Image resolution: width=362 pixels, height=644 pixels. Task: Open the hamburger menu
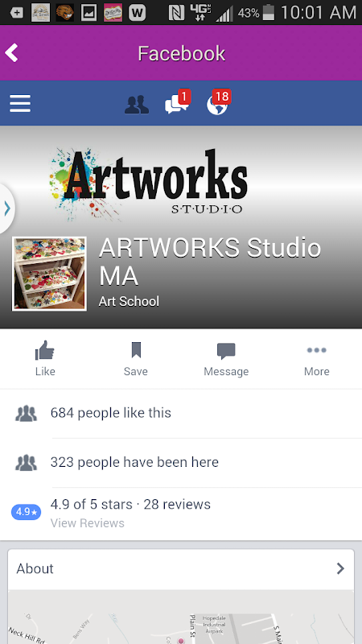pyautogui.click(x=20, y=103)
